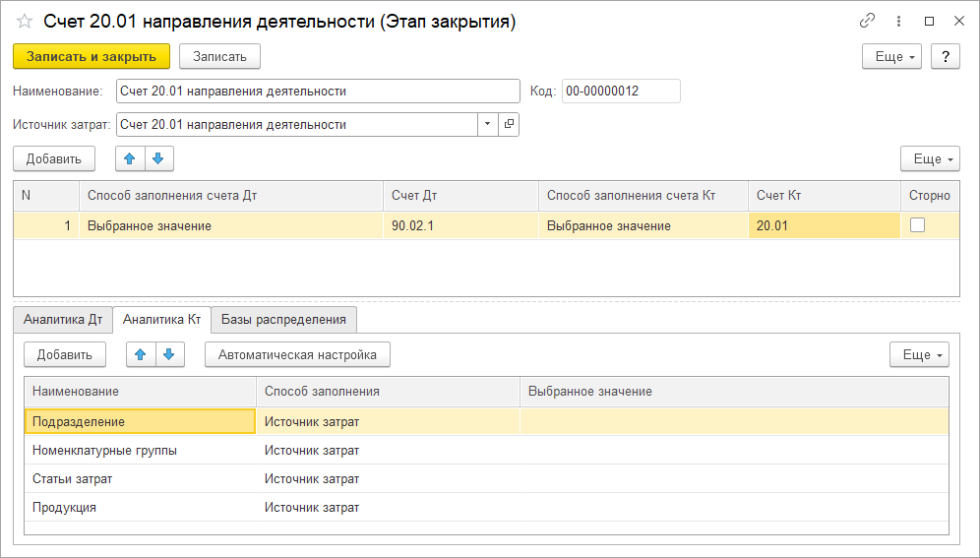The height and width of the screenshot is (558, 980).
Task: Move analytics row down in lower panel
Action: tap(169, 355)
